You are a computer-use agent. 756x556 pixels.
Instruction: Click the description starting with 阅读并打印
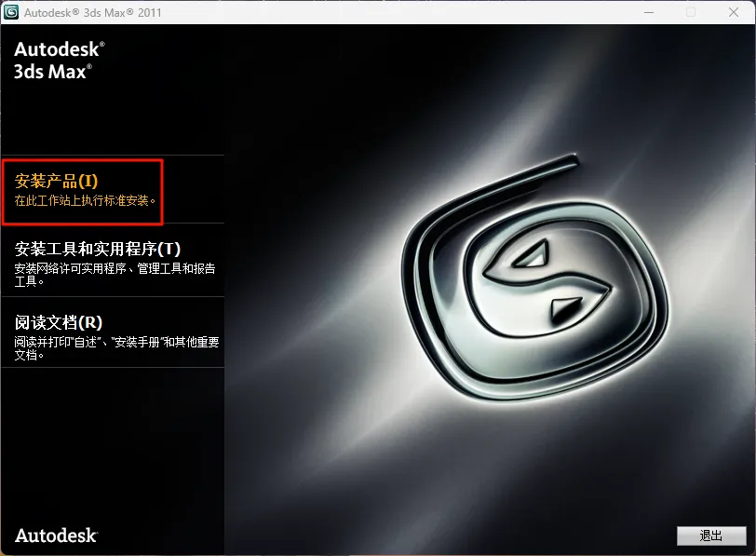click(116, 348)
